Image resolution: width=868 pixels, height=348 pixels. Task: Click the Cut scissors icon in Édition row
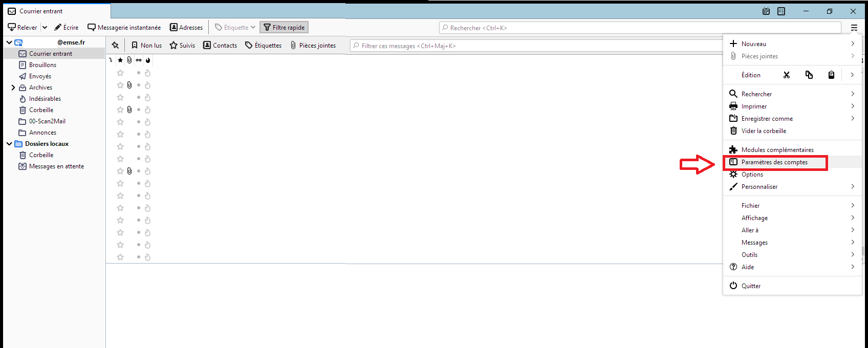[x=787, y=75]
